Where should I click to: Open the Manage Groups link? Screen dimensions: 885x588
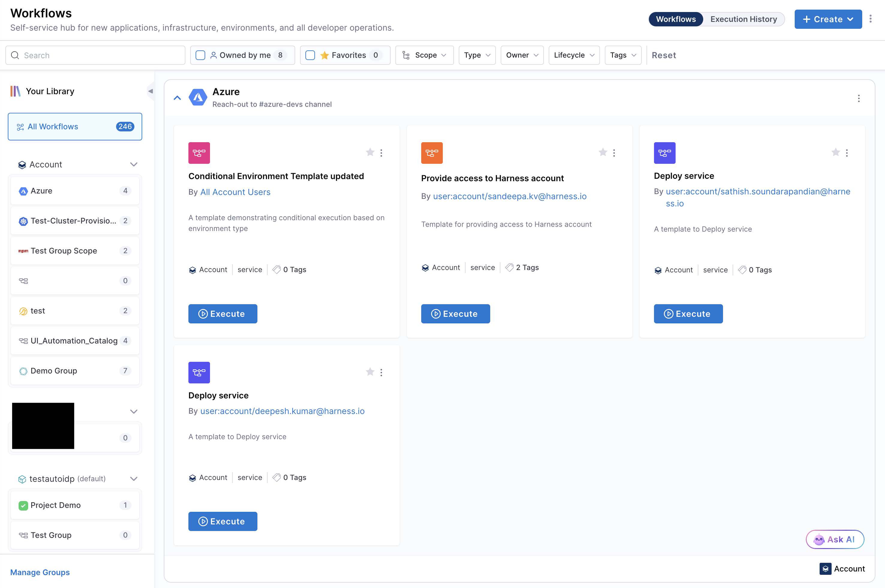pyautogui.click(x=40, y=572)
